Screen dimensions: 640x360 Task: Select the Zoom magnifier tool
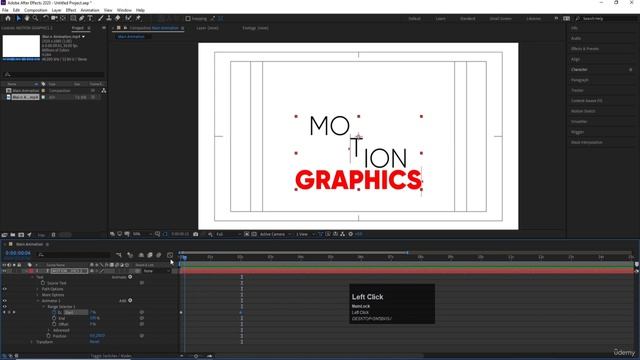(36, 18)
